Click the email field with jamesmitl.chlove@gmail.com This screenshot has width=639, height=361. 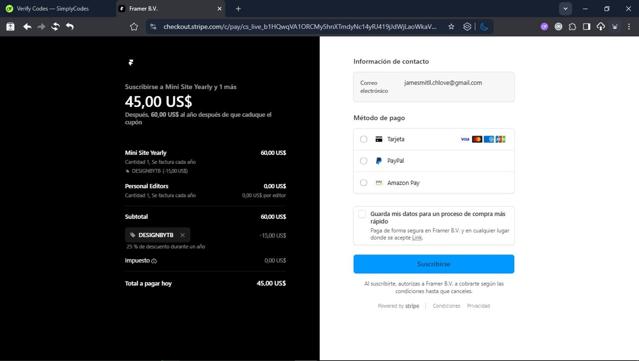coord(434,87)
